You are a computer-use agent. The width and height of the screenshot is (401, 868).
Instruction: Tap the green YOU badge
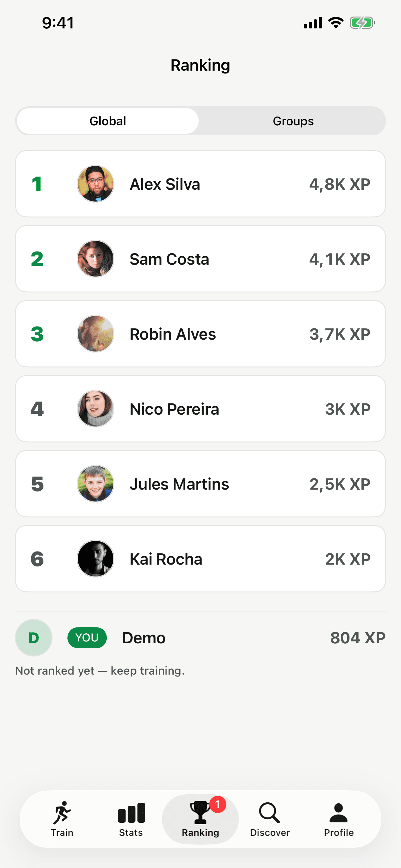[x=87, y=637]
